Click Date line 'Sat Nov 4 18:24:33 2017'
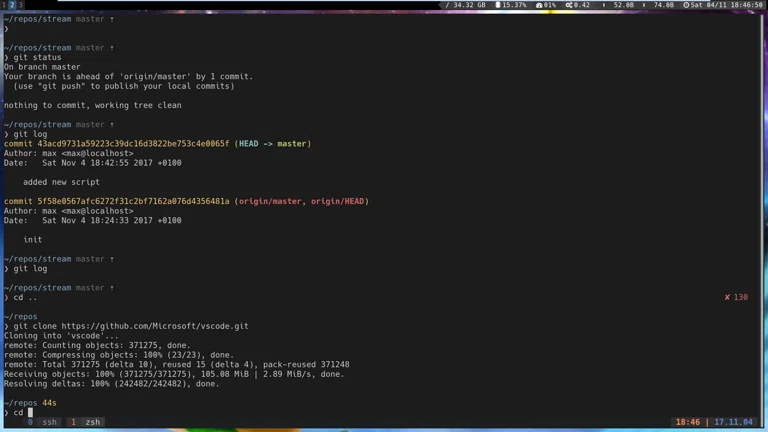This screenshot has width=768, height=432. point(93,220)
